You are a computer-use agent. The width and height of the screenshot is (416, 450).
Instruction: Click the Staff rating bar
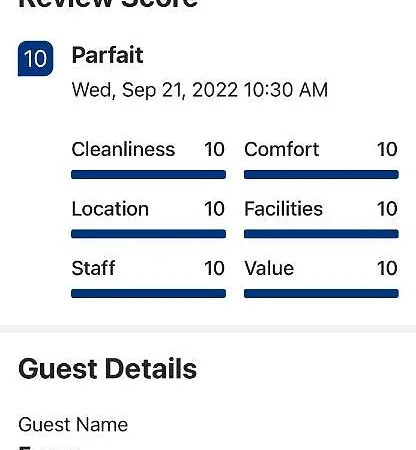tap(149, 293)
